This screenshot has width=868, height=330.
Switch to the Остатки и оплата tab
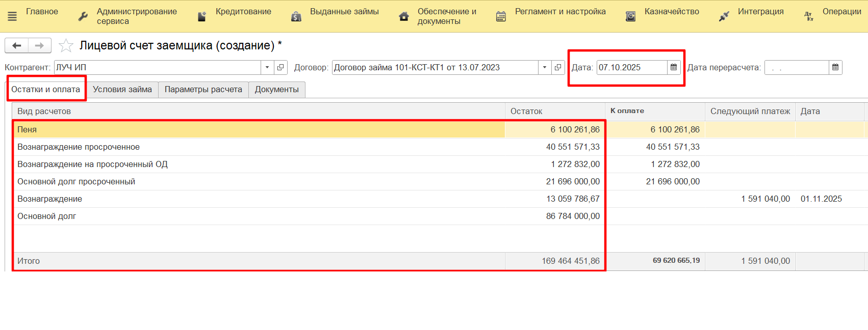[46, 89]
